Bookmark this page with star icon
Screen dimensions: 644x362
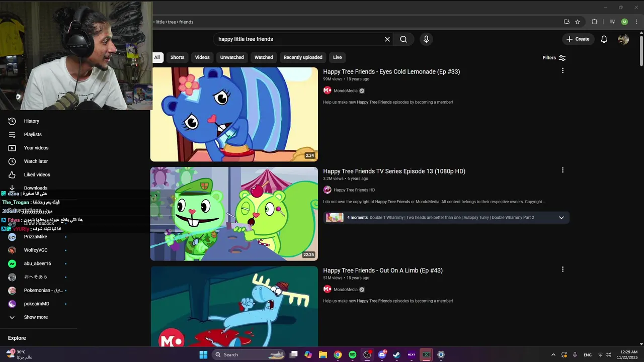pyautogui.click(x=578, y=22)
